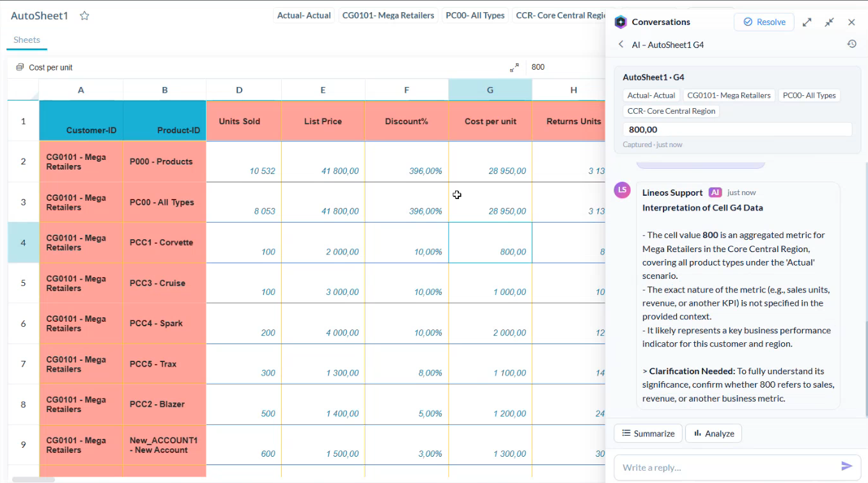Open conversation history clock icon
This screenshot has height=483, width=868.
click(x=851, y=44)
